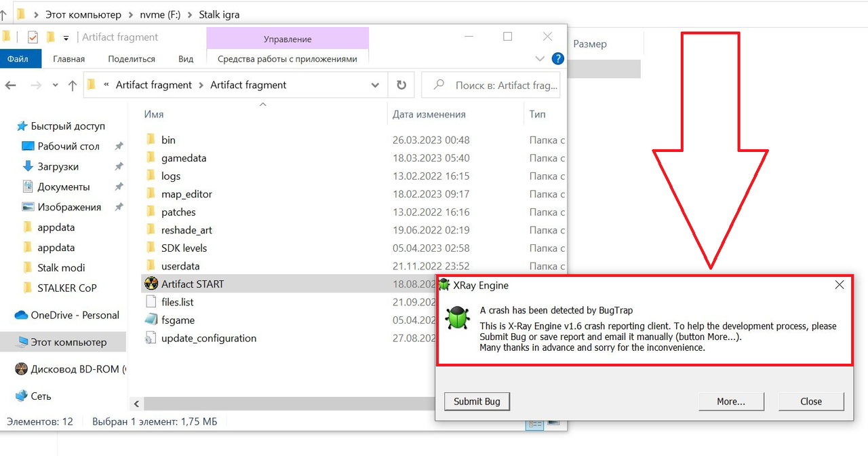Switch to the Главная ribbon tab

coord(69,59)
